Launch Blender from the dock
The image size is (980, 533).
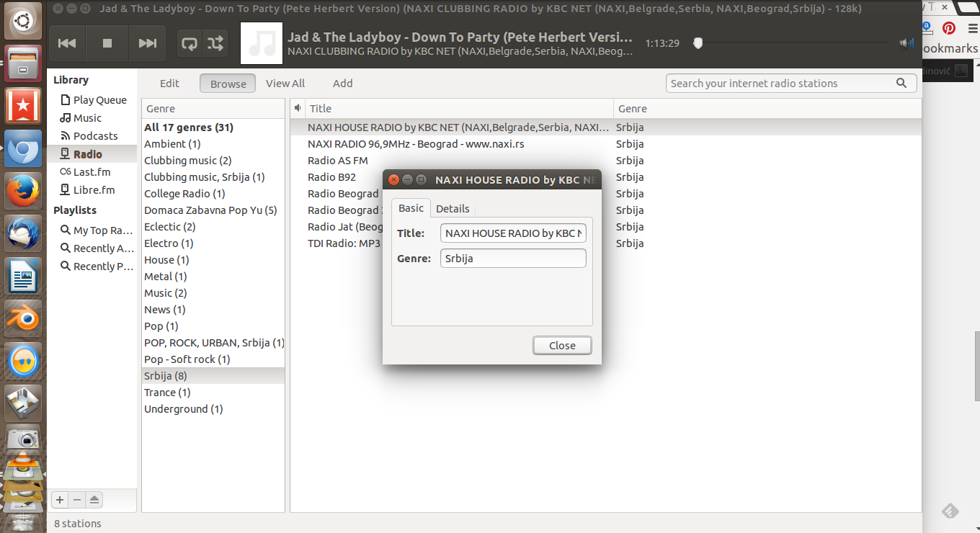23,318
